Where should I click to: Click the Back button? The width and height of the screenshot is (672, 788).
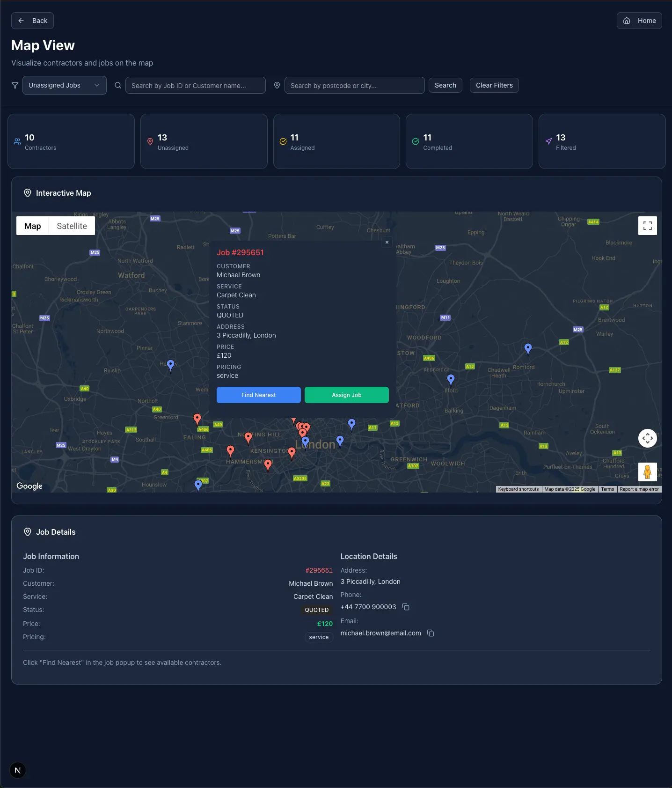click(32, 21)
